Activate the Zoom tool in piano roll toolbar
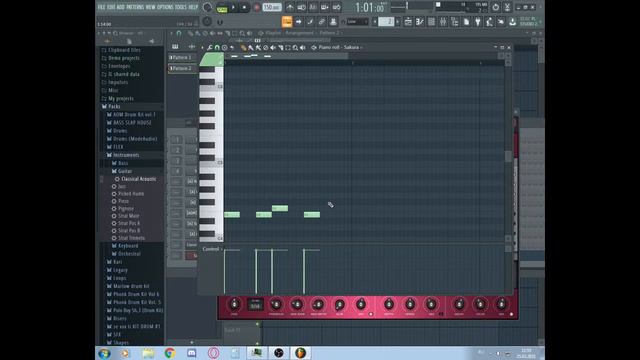 point(295,48)
